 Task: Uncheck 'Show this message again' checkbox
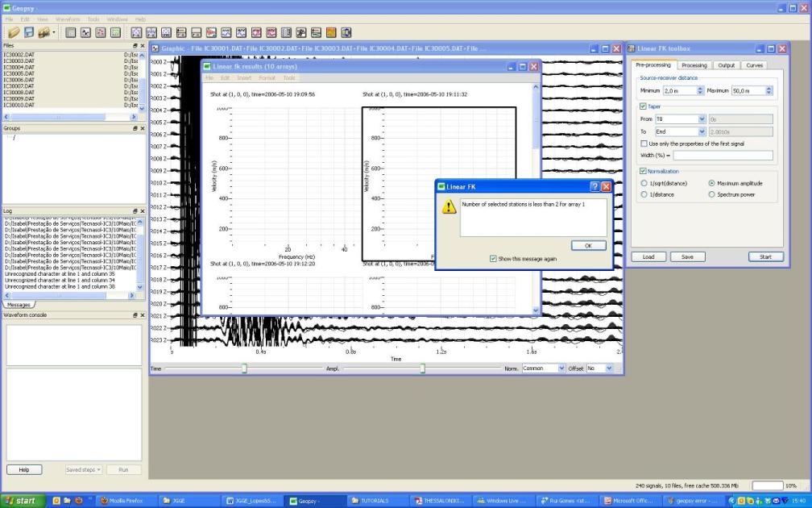click(494, 259)
